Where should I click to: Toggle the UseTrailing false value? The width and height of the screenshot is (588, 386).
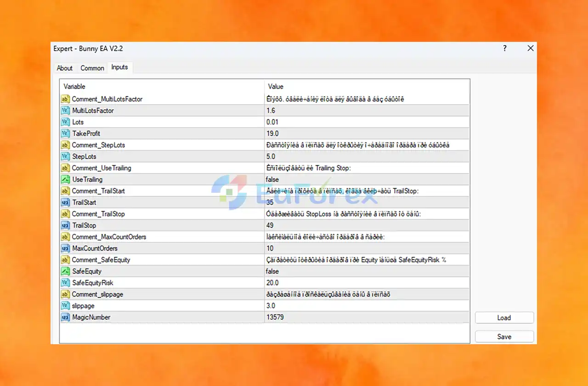click(x=367, y=179)
